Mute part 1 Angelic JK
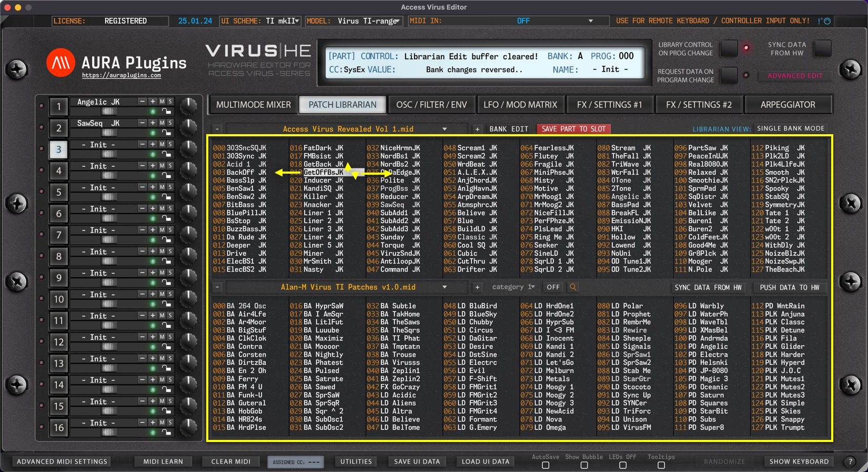 [162, 102]
